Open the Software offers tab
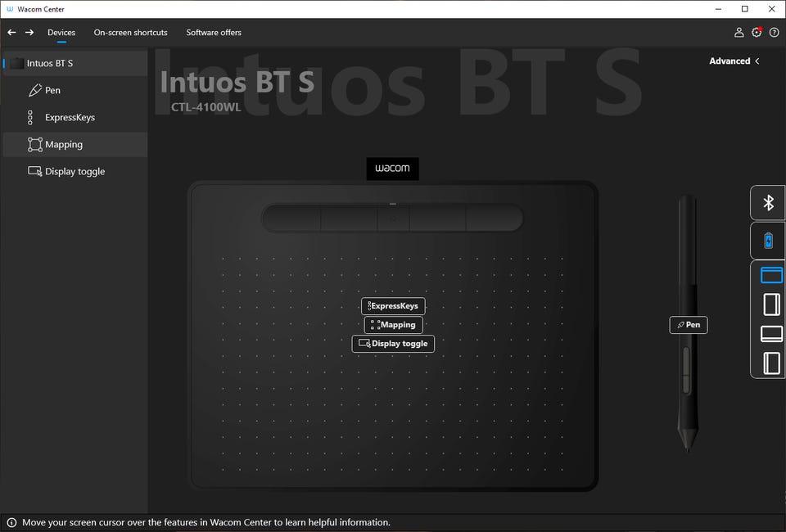 [214, 33]
